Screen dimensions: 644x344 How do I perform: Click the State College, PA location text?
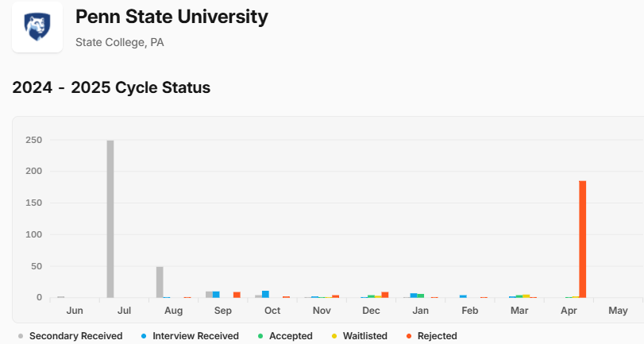(x=119, y=43)
